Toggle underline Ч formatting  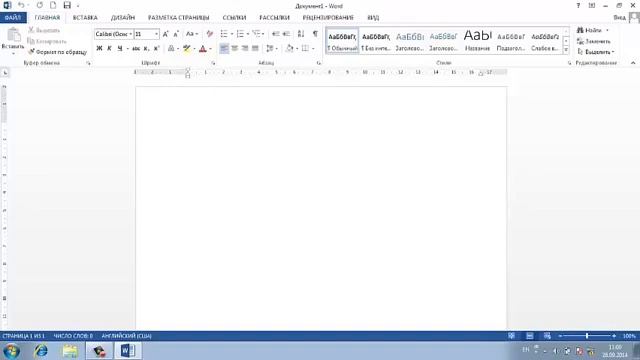120,48
